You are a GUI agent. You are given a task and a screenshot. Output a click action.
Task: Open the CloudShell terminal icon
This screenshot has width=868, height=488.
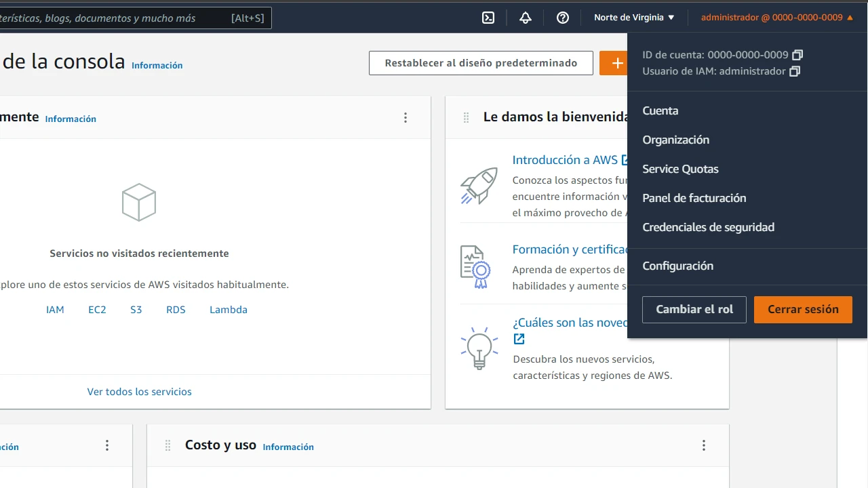click(x=488, y=18)
